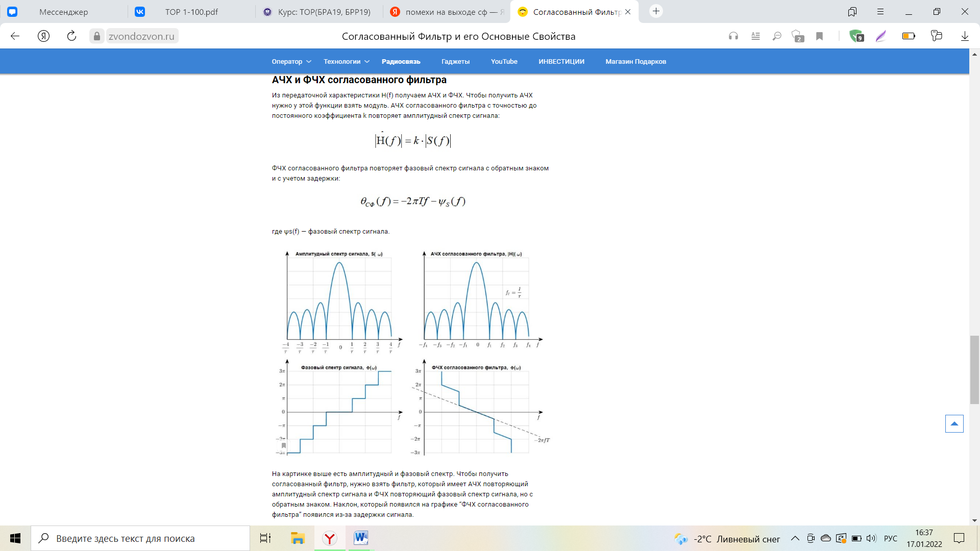980x551 pixels.
Task: Click the site security padlock icon
Action: [97, 36]
